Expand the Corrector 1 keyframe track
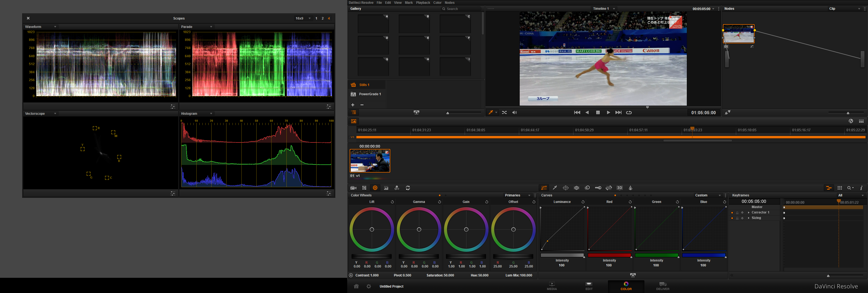The height and width of the screenshot is (293, 868). (749, 213)
